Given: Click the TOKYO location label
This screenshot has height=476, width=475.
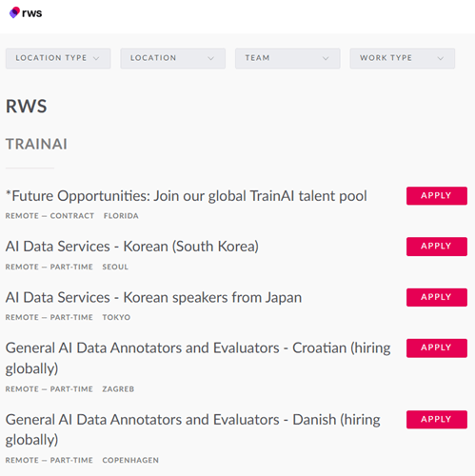Looking at the screenshot, I should (x=116, y=317).
